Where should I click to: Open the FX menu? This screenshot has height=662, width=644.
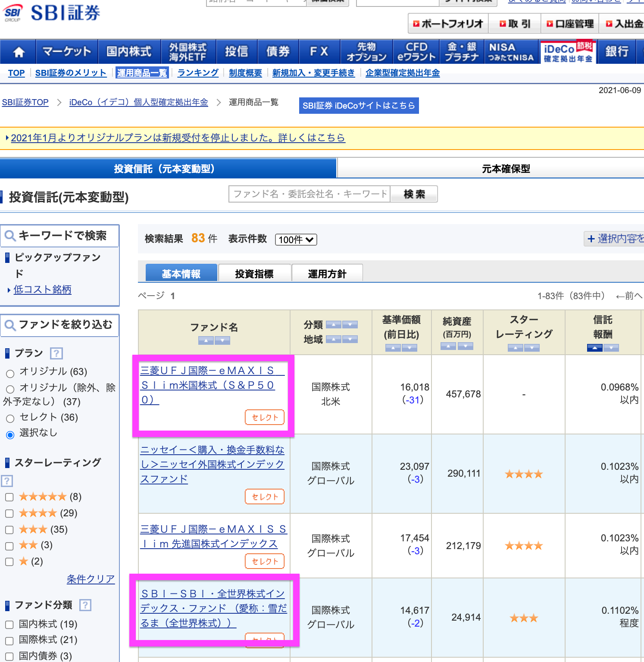tap(319, 52)
